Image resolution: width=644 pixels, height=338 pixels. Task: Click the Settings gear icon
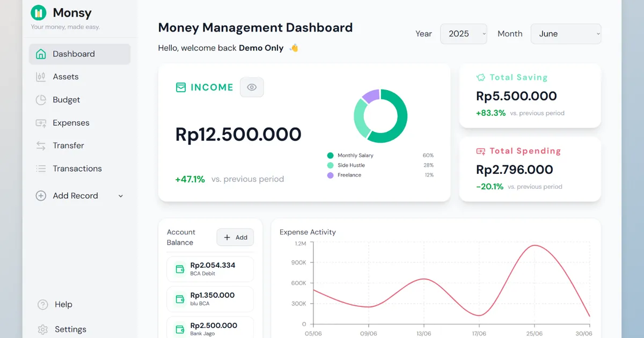[43, 329]
